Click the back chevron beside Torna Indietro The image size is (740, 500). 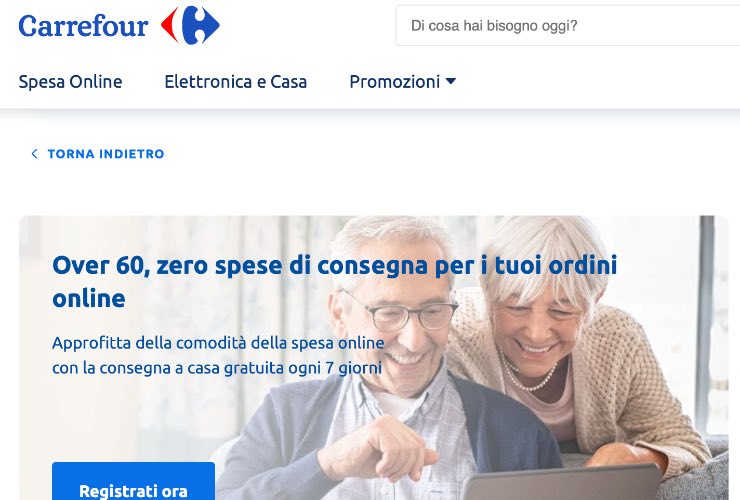pos(34,153)
